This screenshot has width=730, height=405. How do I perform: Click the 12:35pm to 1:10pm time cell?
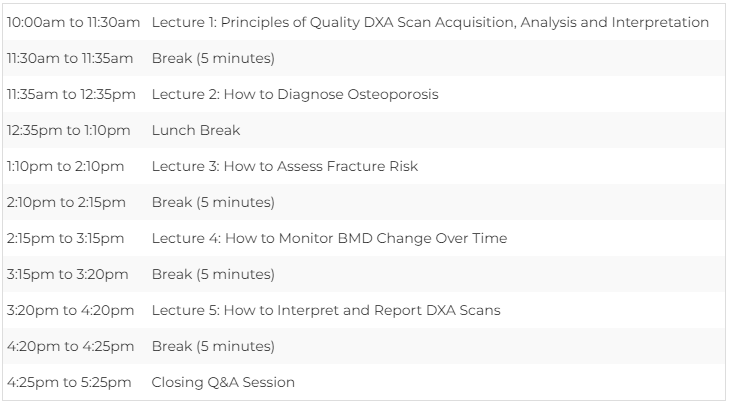pos(68,130)
